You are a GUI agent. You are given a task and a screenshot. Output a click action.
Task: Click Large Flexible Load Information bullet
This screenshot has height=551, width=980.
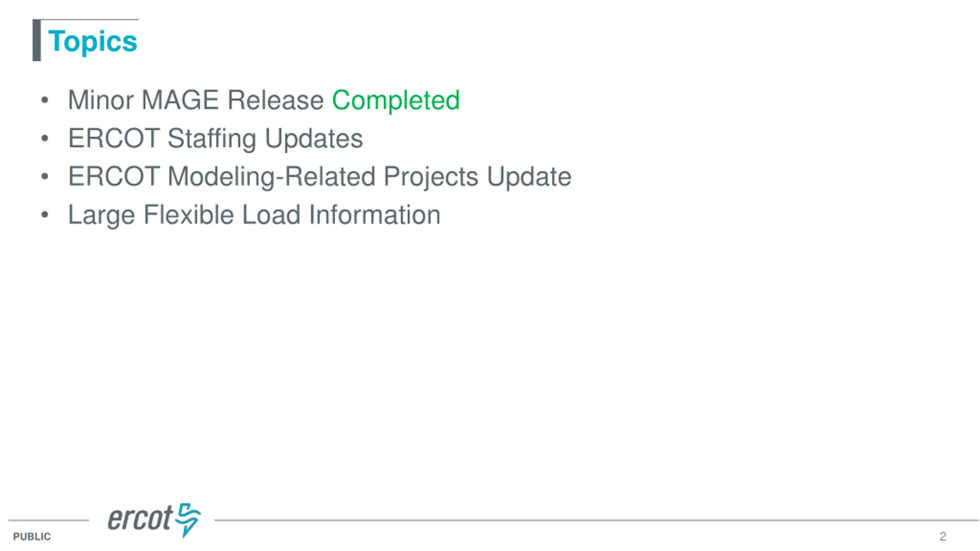click(x=254, y=215)
